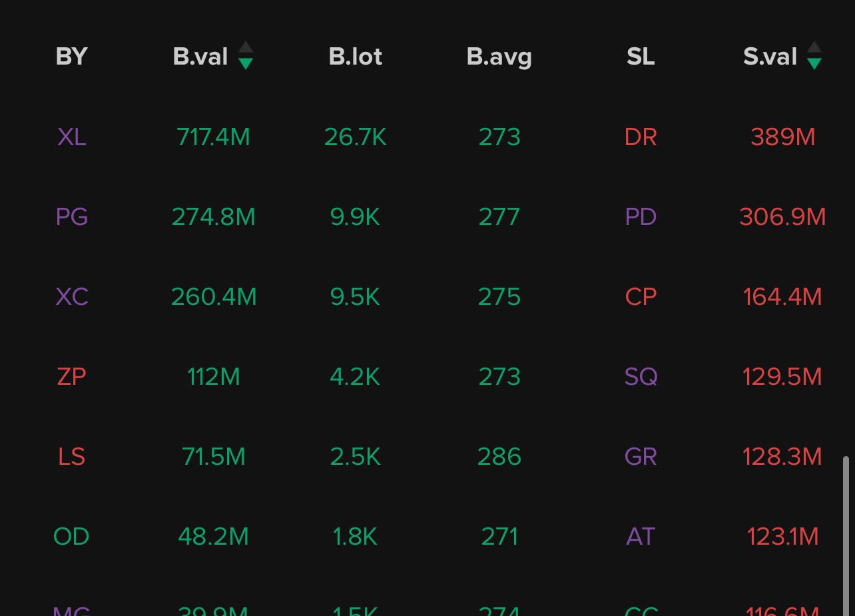
Task: Sort by the B.val column header
Action: pyautogui.click(x=200, y=57)
